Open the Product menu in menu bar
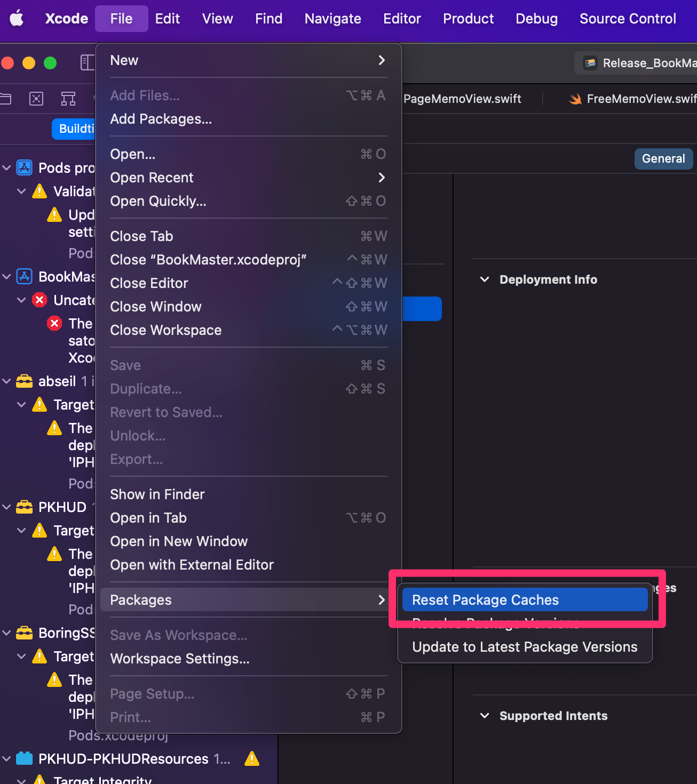697x784 pixels. tap(468, 18)
